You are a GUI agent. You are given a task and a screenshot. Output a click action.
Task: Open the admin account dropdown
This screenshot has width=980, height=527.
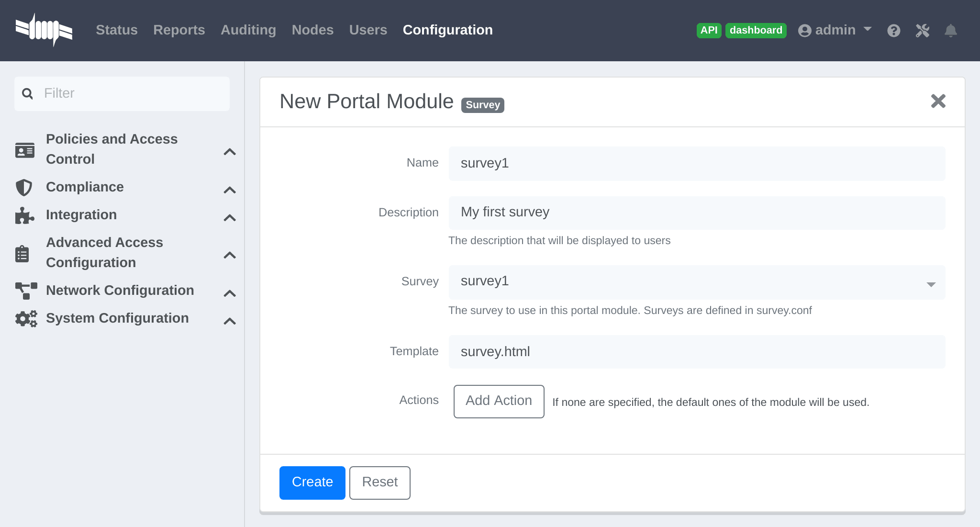point(868,30)
